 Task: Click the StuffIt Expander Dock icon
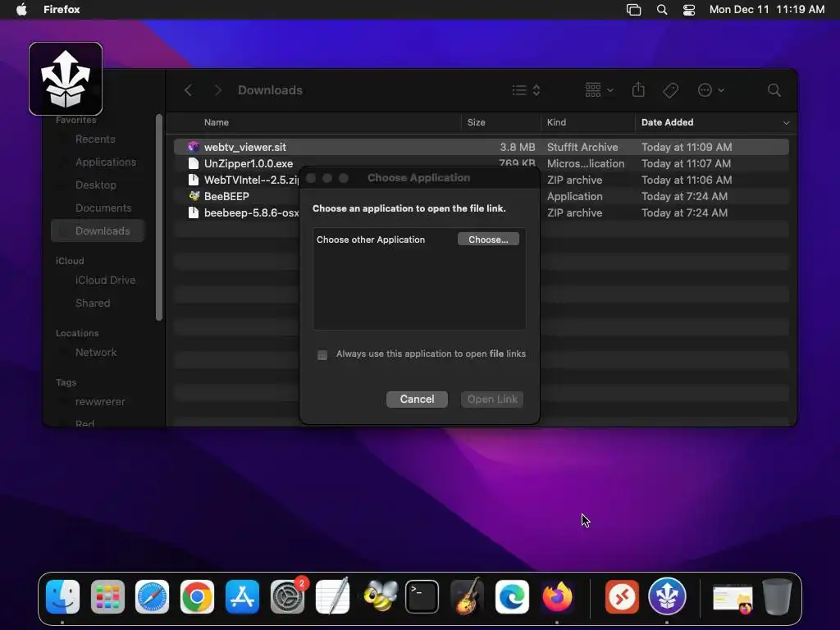[x=667, y=596]
